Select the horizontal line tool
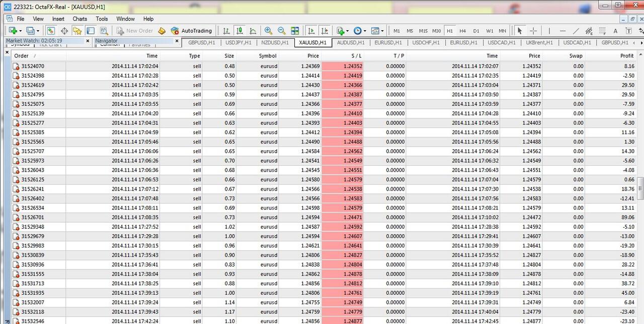This screenshot has width=644, height=324. (x=562, y=31)
